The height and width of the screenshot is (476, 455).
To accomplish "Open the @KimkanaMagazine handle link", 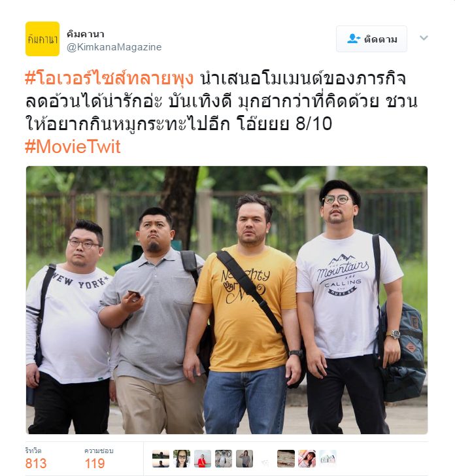I will [114, 47].
